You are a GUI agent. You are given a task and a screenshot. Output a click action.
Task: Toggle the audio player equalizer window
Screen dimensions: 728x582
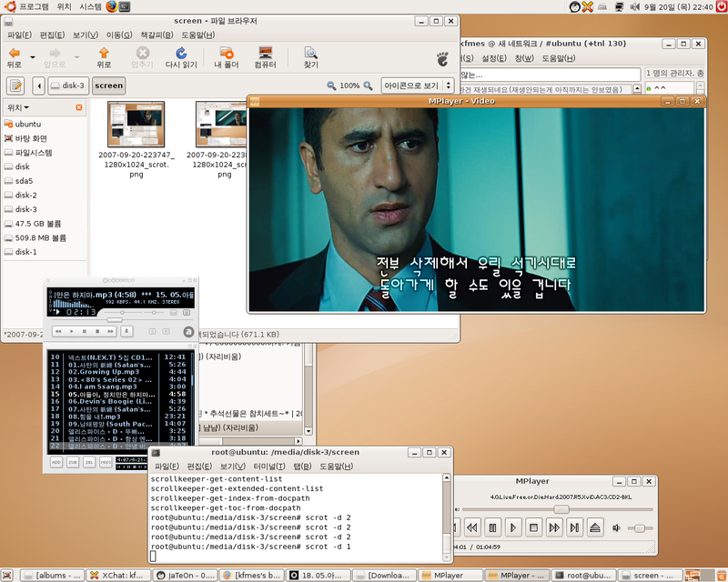[173, 313]
